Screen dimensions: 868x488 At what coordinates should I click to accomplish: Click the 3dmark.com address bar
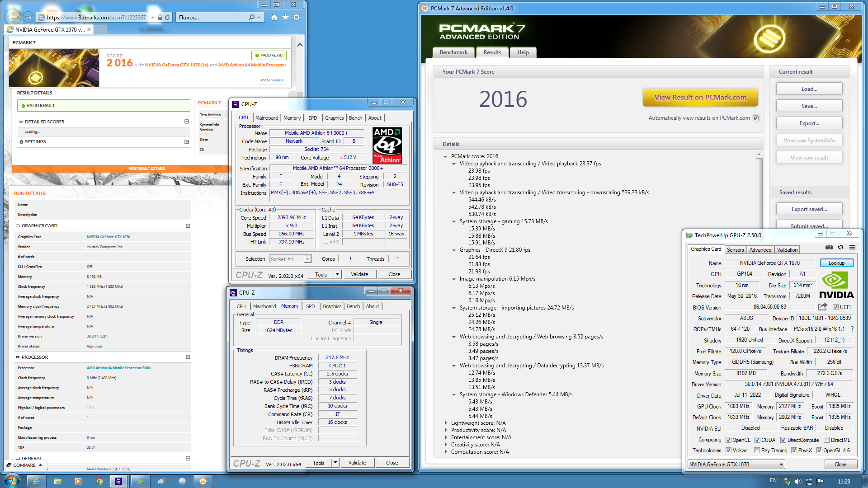point(96,17)
